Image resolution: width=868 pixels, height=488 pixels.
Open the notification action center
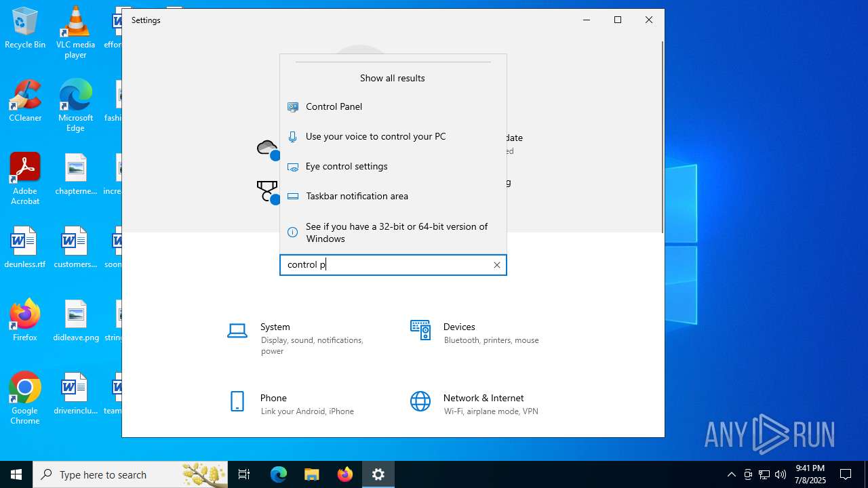click(846, 474)
